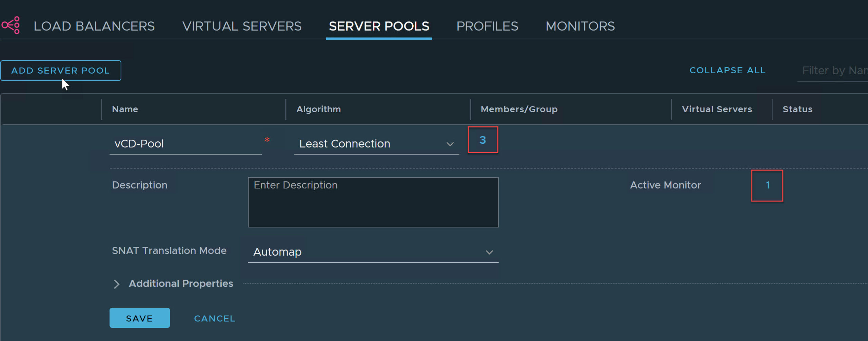The height and width of the screenshot is (341, 868).
Task: Open the Virtual Servers tab
Action: [241, 26]
